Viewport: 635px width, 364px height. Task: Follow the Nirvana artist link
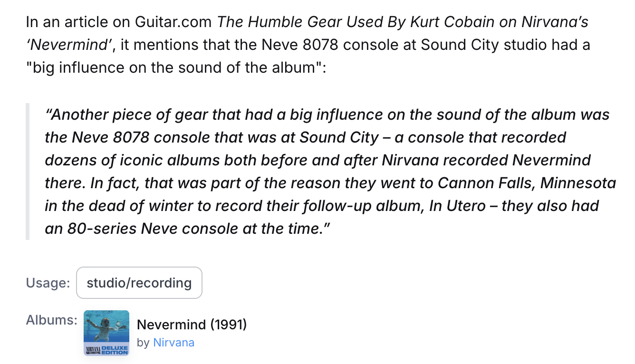pos(173,343)
